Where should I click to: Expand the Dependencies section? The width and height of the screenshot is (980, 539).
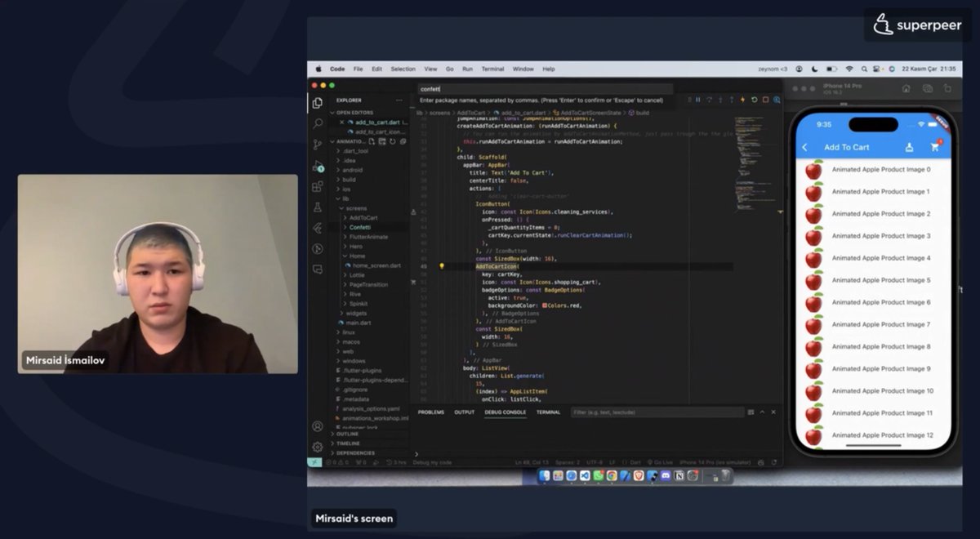tap(355, 452)
